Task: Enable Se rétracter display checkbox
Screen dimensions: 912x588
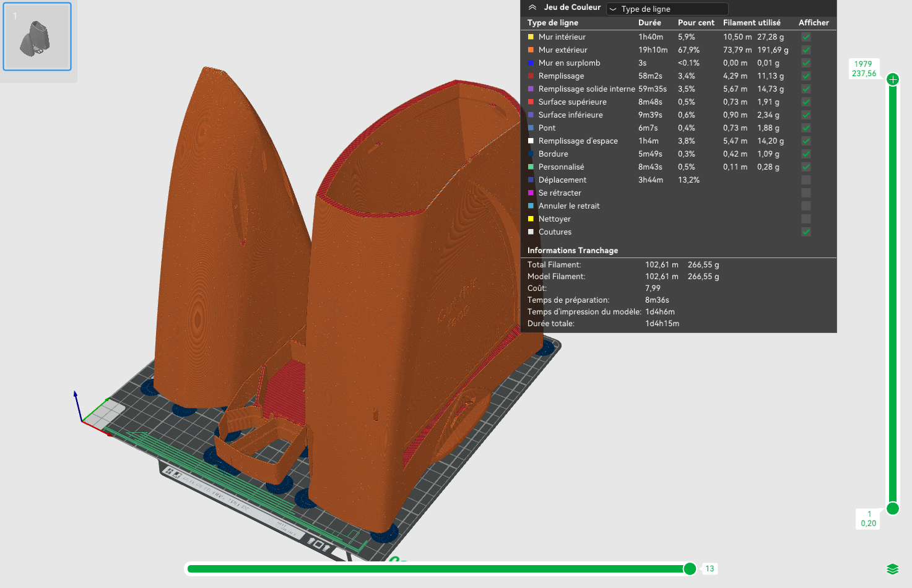Action: (806, 193)
